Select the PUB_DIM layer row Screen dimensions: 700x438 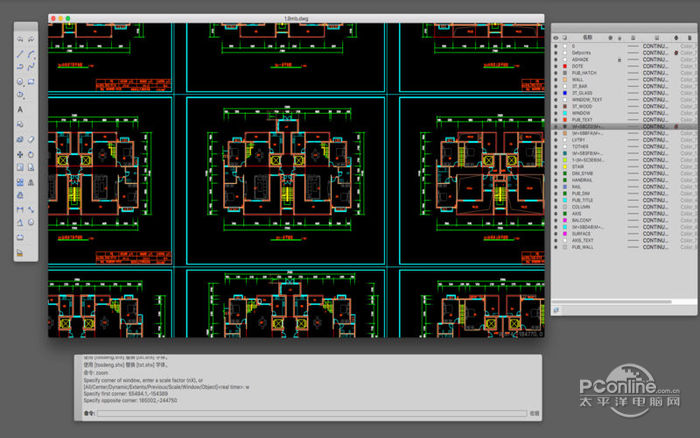coord(624,193)
